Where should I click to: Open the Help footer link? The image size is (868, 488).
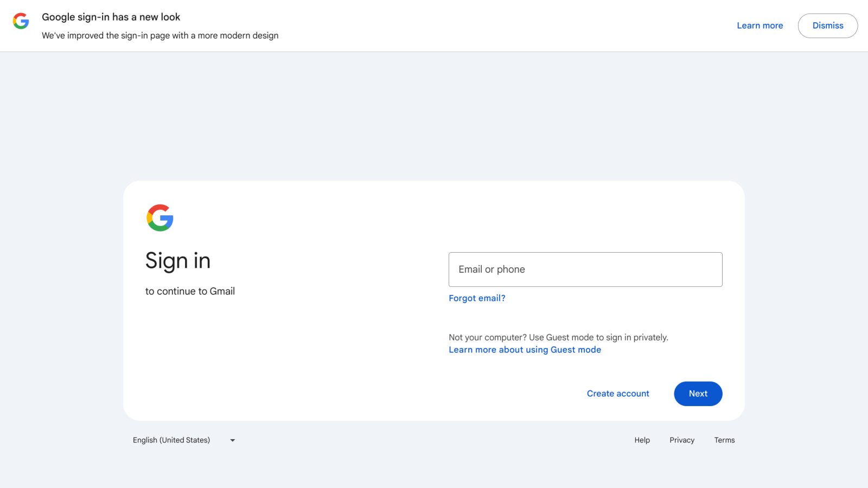pos(642,440)
